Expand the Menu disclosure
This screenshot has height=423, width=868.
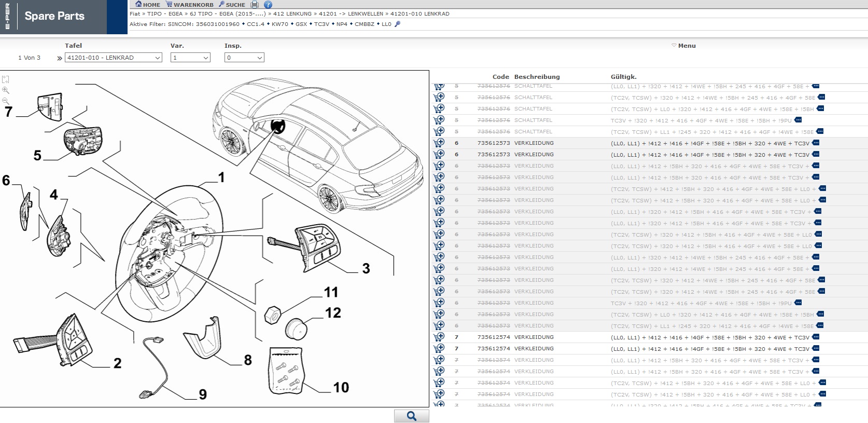tap(683, 46)
